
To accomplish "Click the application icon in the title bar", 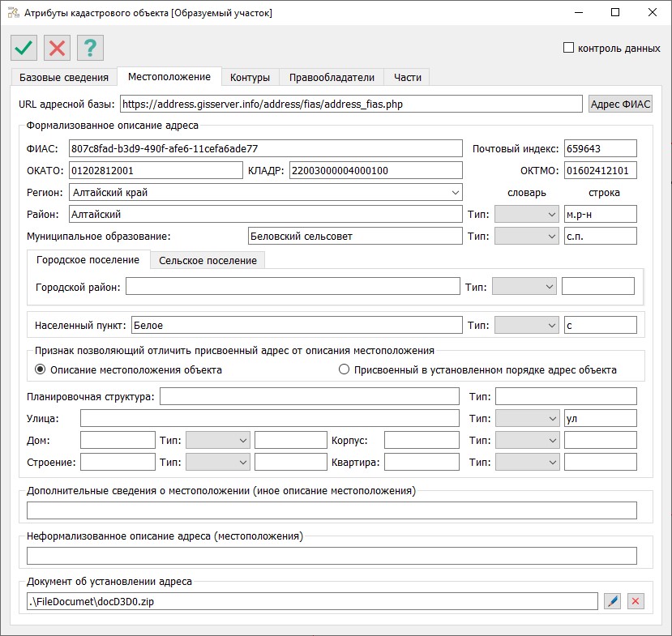I will coord(13,13).
